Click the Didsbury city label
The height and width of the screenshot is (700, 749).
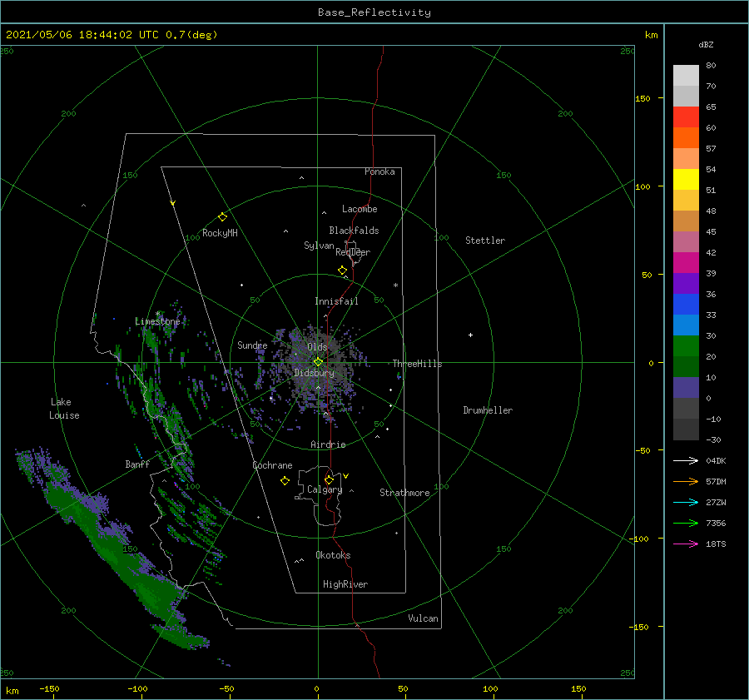click(314, 373)
